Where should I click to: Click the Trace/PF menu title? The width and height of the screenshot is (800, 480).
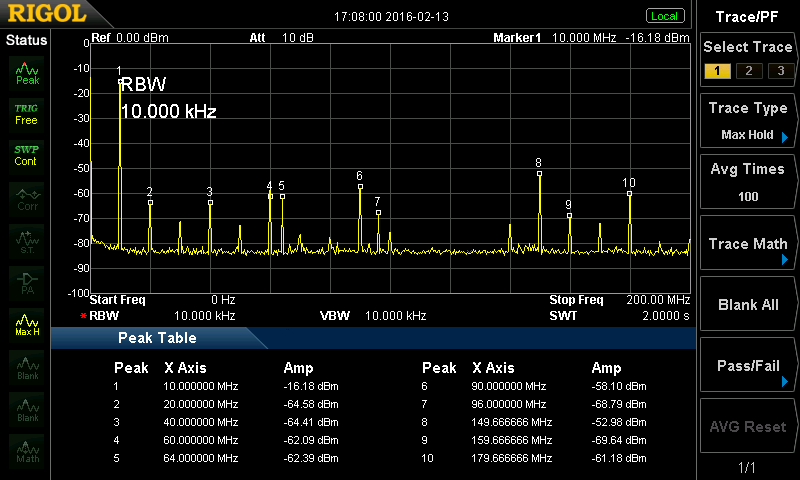748,16
